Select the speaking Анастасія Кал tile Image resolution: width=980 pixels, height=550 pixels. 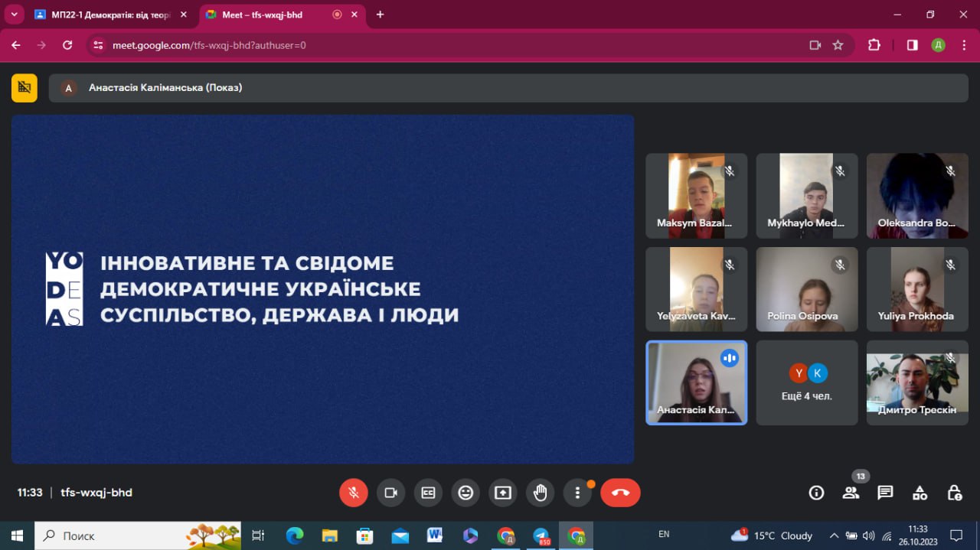[696, 382]
